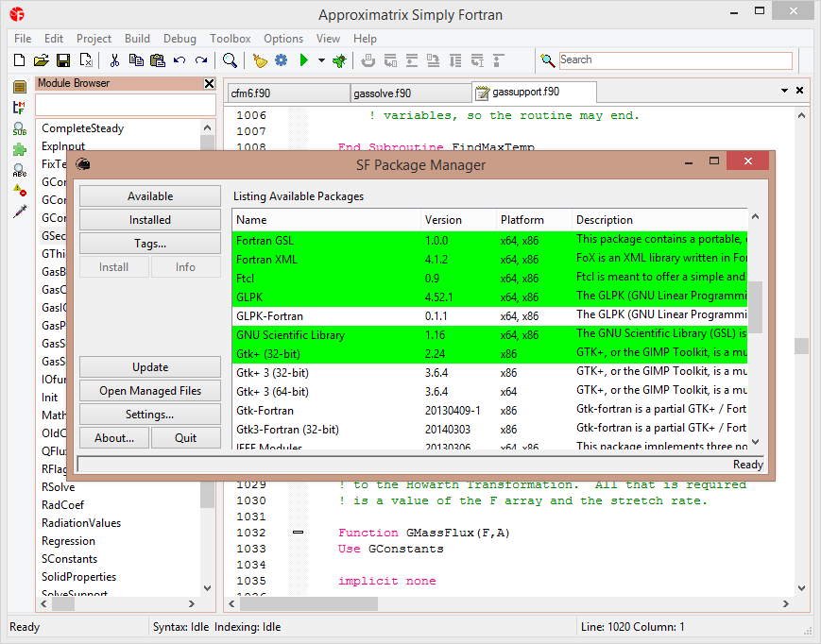Click the Tags... button
821x644 pixels.
tap(150, 244)
